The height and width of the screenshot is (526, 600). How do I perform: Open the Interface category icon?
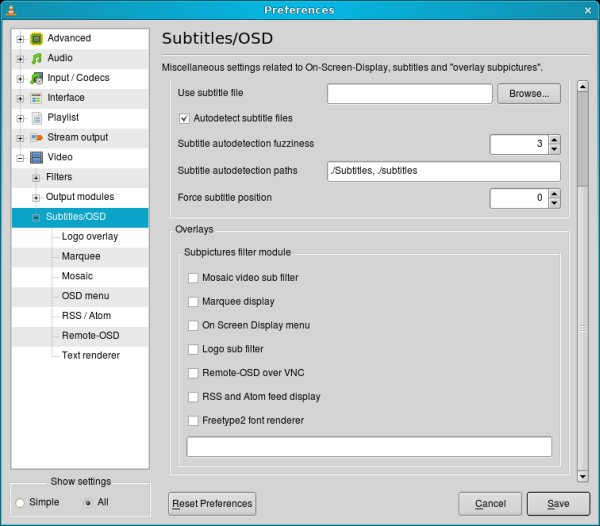tap(37, 98)
